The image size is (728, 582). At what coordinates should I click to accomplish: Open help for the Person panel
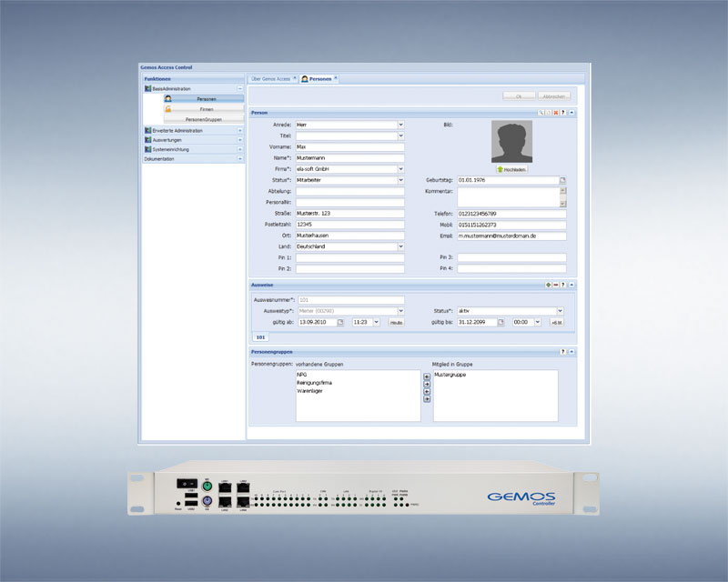pos(563,113)
